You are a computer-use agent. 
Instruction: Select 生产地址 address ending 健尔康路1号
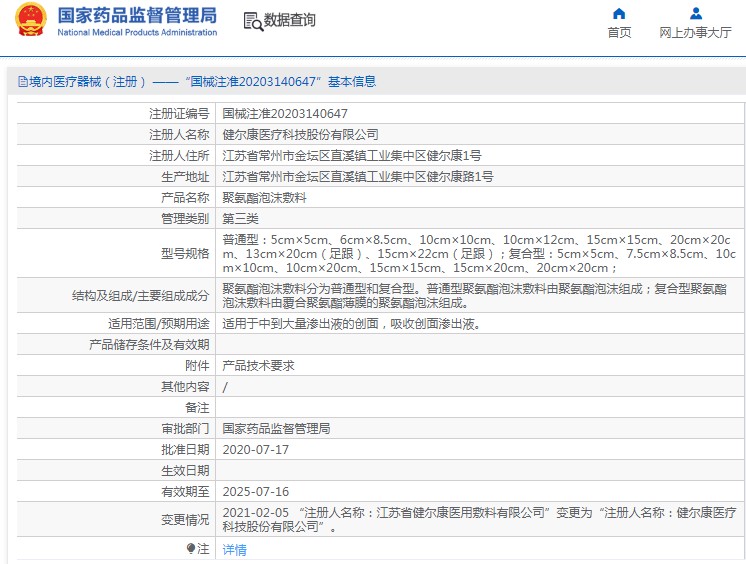point(358,177)
